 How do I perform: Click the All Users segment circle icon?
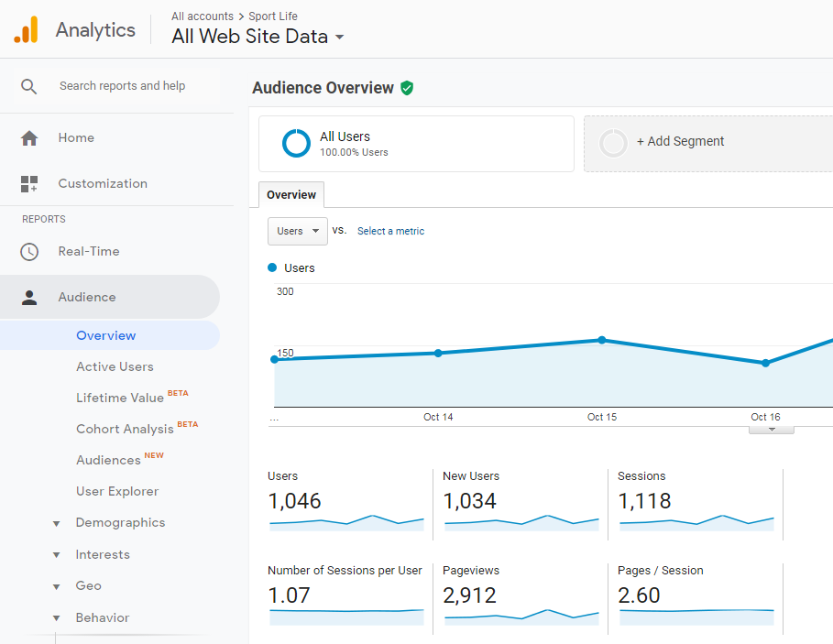click(x=296, y=144)
